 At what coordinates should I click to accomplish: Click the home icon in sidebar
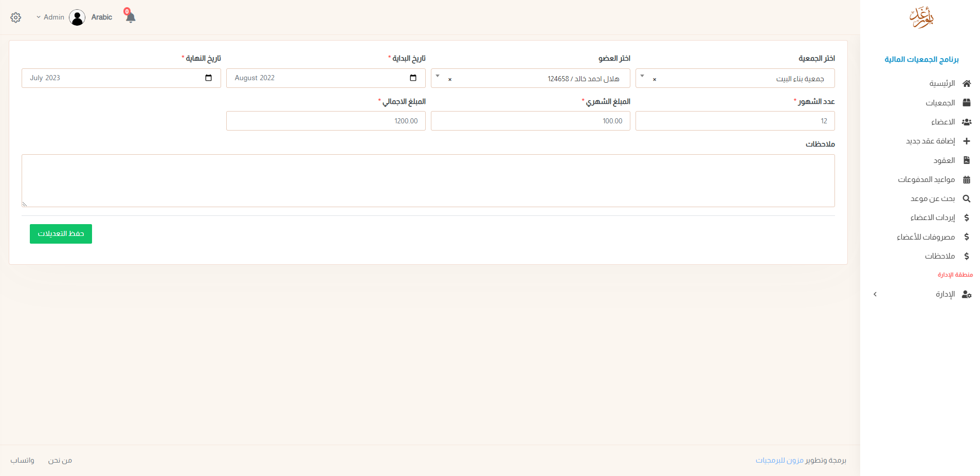tap(967, 83)
